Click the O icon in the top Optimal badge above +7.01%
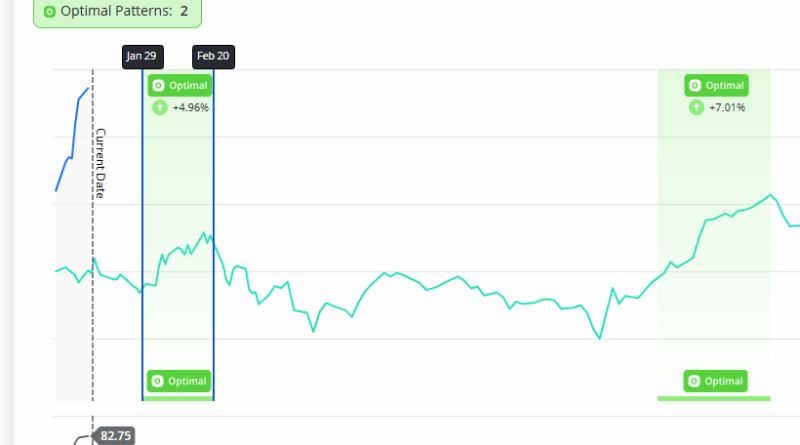Viewport: 800px width, 445px height. (695, 86)
